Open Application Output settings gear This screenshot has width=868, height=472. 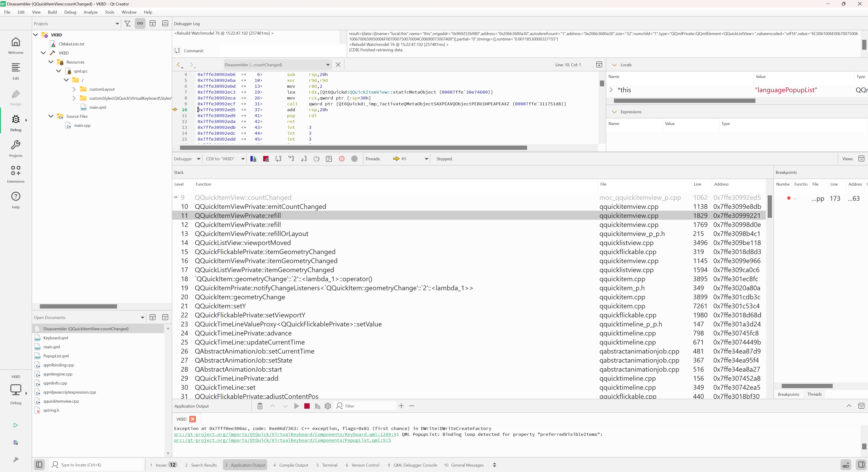328,406
